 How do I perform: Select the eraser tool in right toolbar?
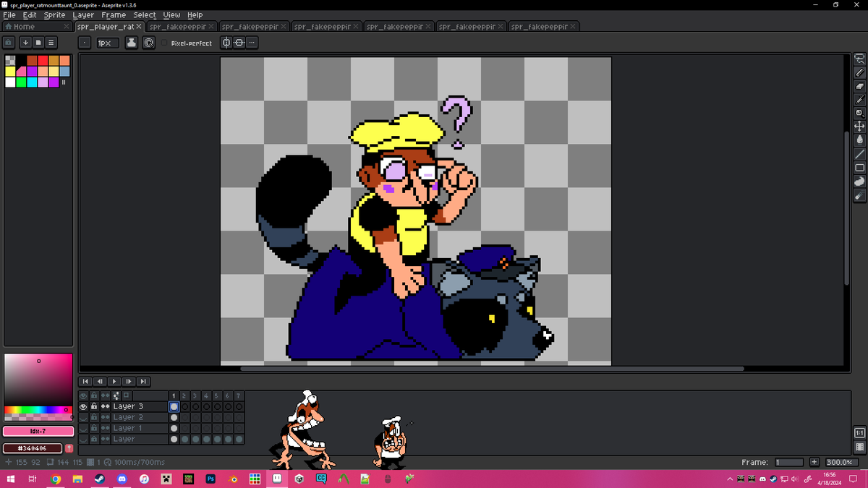(859, 87)
